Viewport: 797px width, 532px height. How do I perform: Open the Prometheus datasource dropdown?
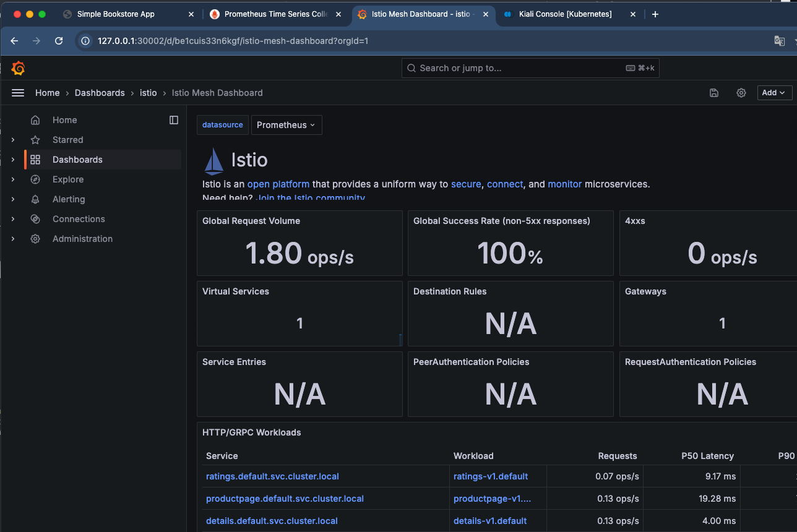[x=286, y=125]
